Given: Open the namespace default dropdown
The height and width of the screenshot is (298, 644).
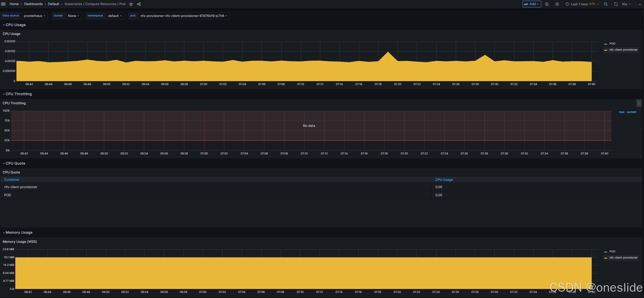Looking at the screenshot, I should [x=115, y=16].
